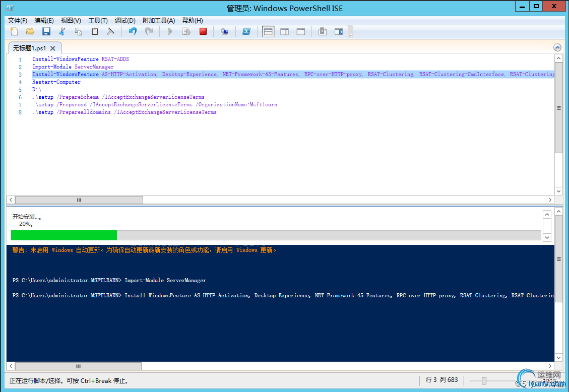Screen dimensions: 569x392
Task: Click script pane scroll down arrow
Action: (x=559, y=191)
